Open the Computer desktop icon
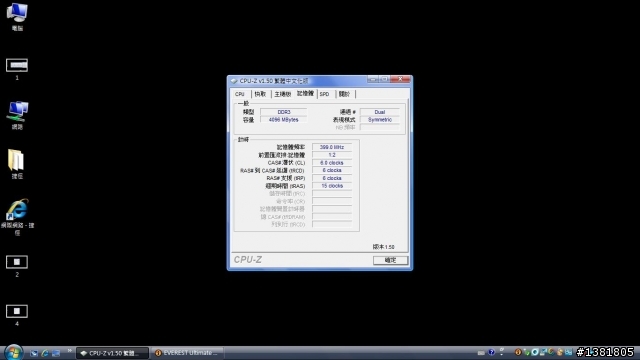 pos(17,16)
